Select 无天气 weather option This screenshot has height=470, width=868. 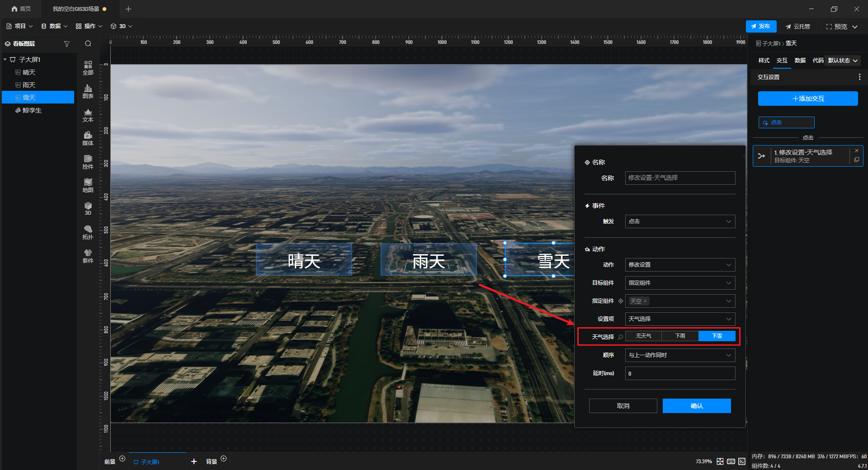click(643, 336)
